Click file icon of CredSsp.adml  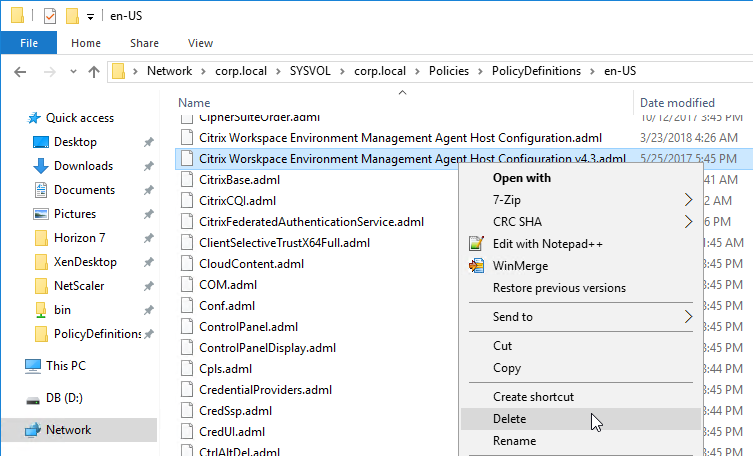187,410
